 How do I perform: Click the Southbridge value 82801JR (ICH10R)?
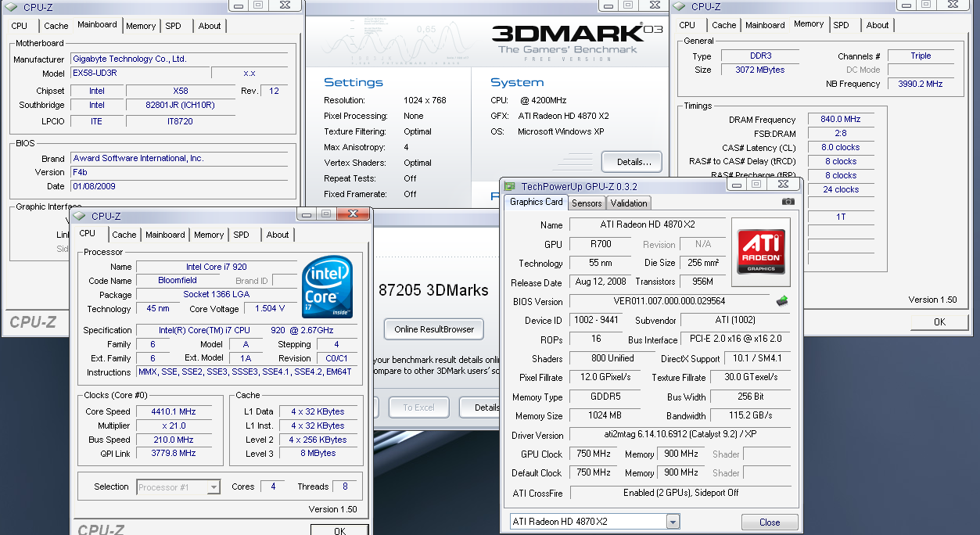(x=181, y=105)
